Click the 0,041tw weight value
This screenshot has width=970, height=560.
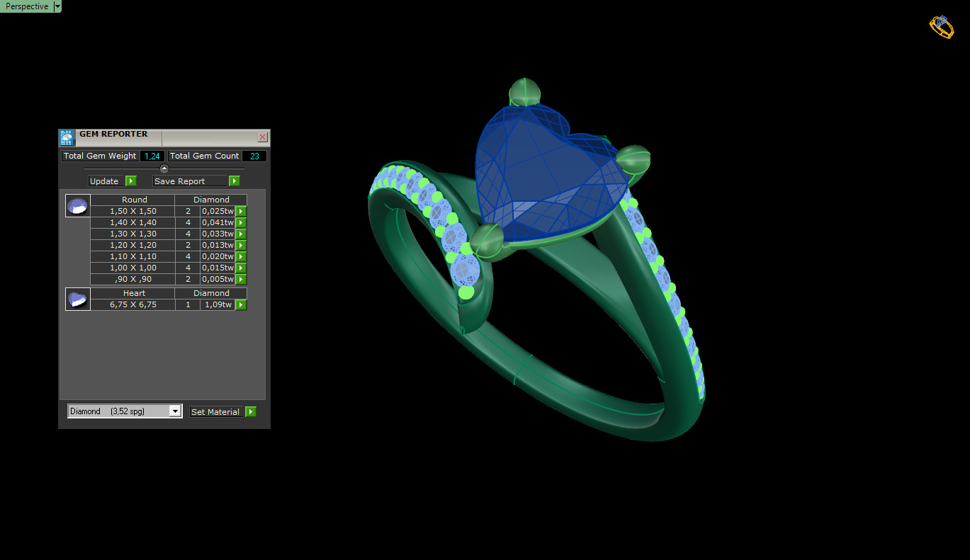pos(218,222)
